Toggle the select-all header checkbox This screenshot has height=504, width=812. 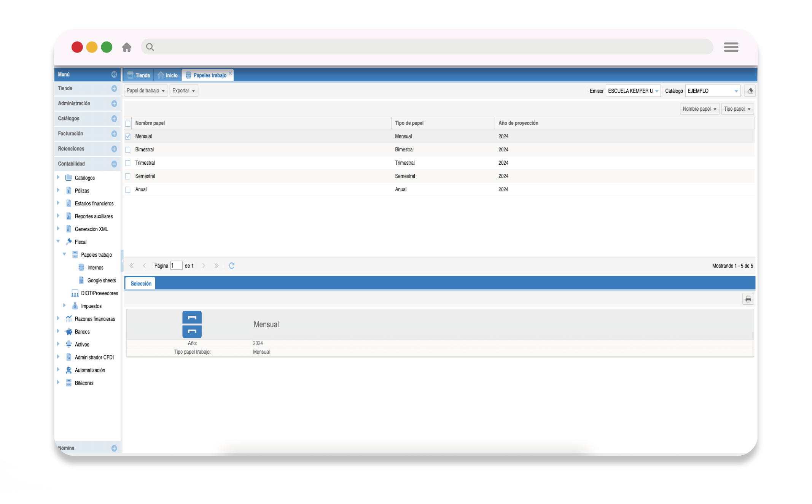coord(128,123)
